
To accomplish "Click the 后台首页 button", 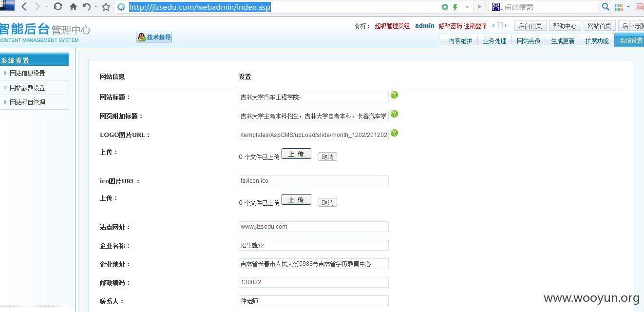I will 530,26.
